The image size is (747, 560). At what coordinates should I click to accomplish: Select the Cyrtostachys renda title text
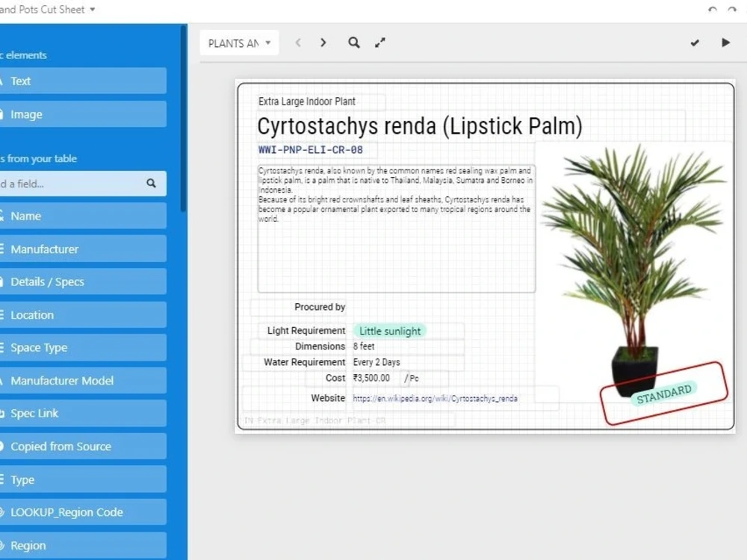420,127
